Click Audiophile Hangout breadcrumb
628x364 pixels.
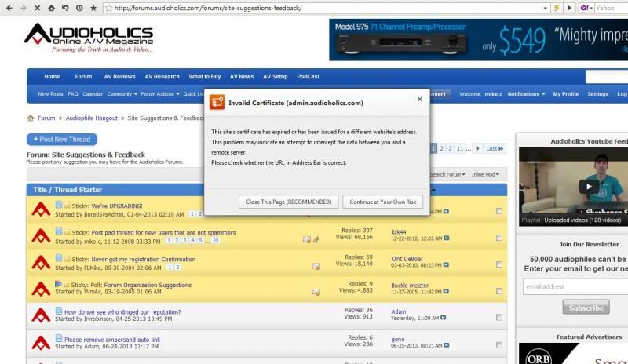point(91,118)
